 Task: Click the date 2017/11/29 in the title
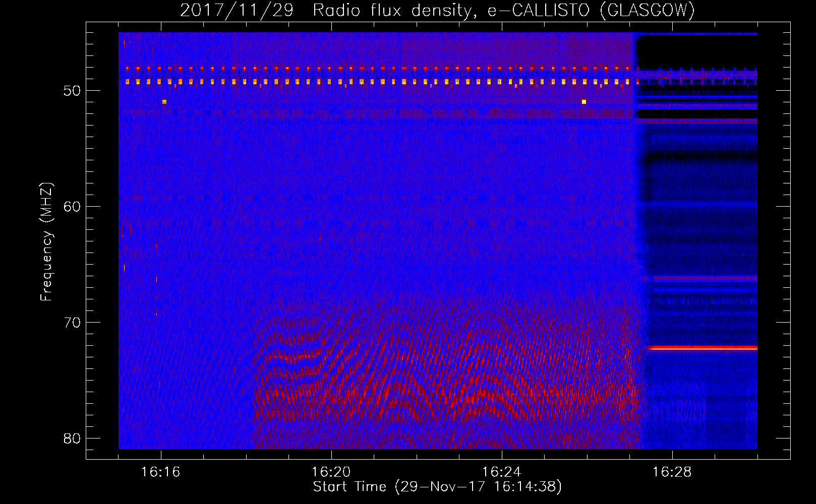[x=237, y=10]
